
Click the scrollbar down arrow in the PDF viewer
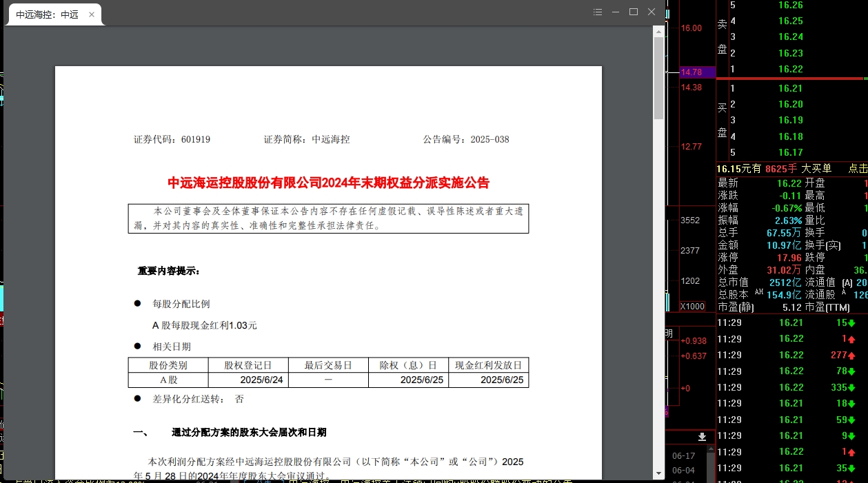tap(658, 473)
